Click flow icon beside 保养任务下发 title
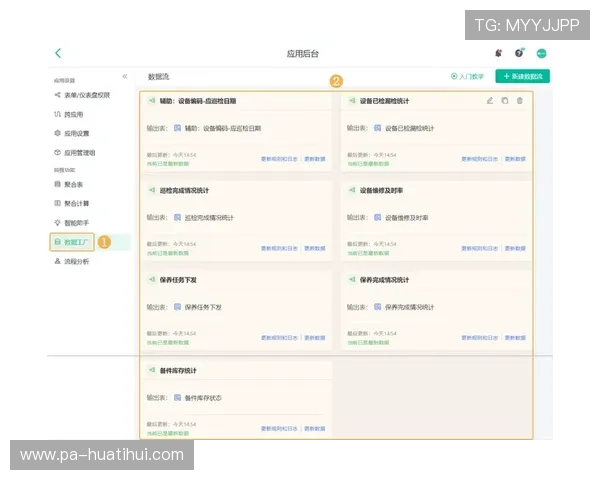This screenshot has width=600, height=480. pos(152,279)
